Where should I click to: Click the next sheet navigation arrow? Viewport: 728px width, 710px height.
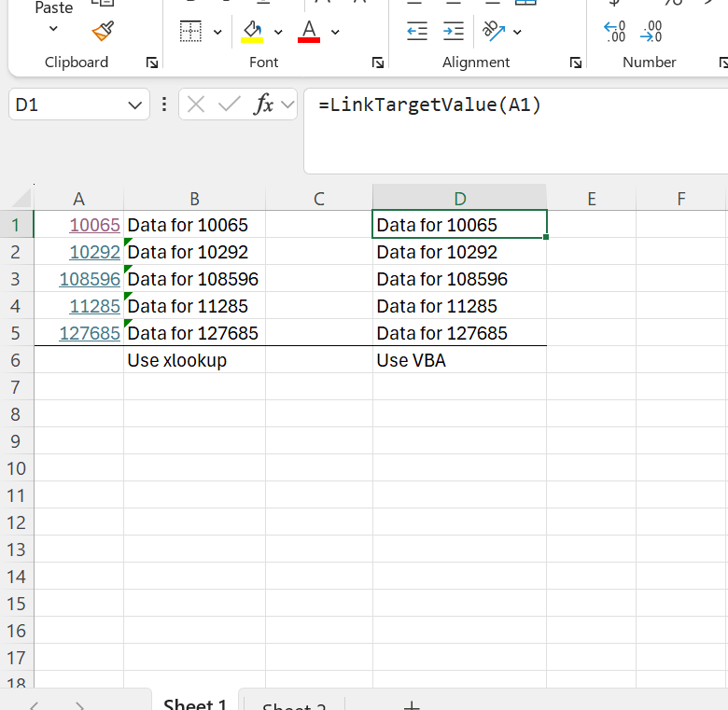point(79,706)
